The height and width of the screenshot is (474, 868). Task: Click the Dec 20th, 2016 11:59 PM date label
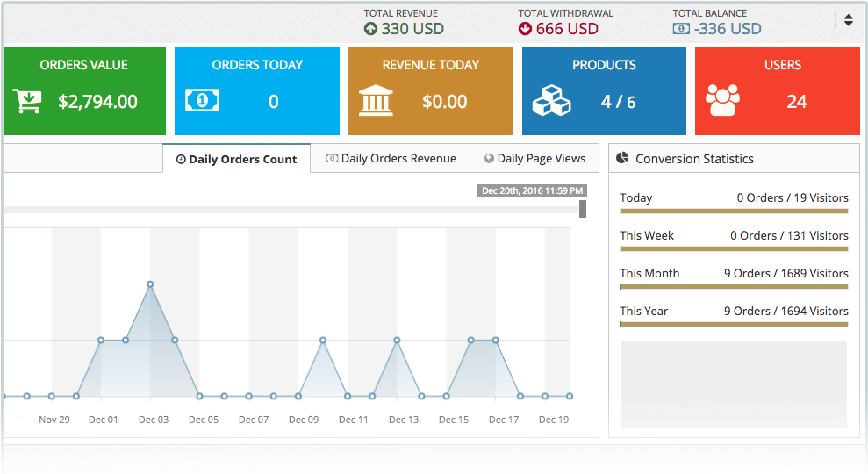click(x=532, y=190)
